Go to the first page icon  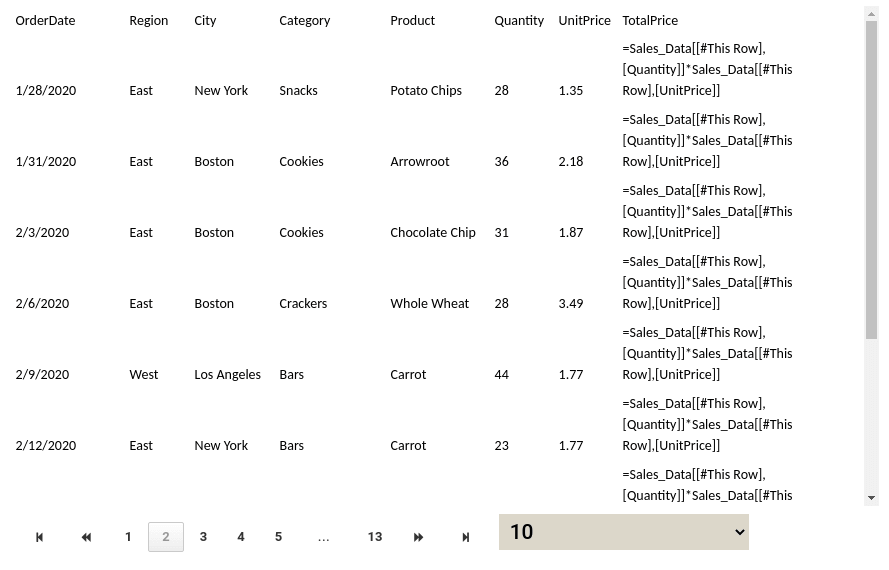click(x=40, y=537)
